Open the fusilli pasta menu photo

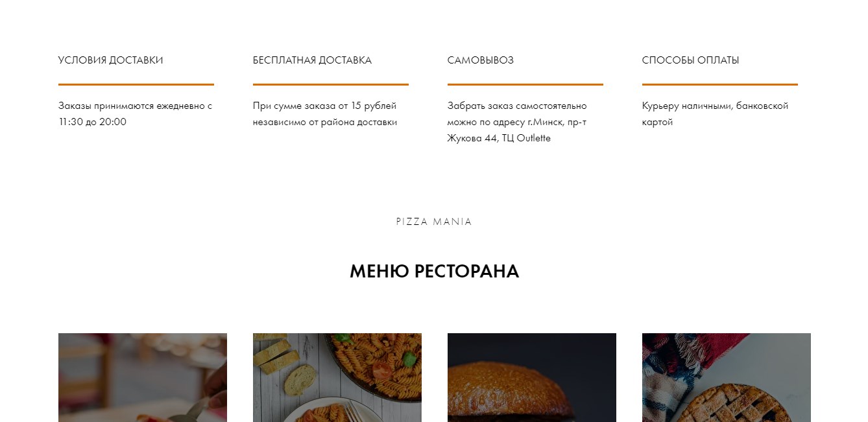337,377
